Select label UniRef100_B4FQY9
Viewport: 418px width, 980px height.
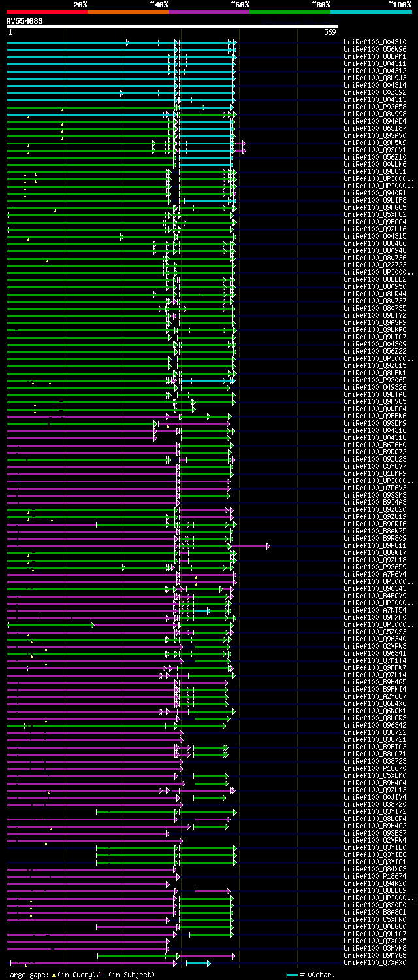375,596
